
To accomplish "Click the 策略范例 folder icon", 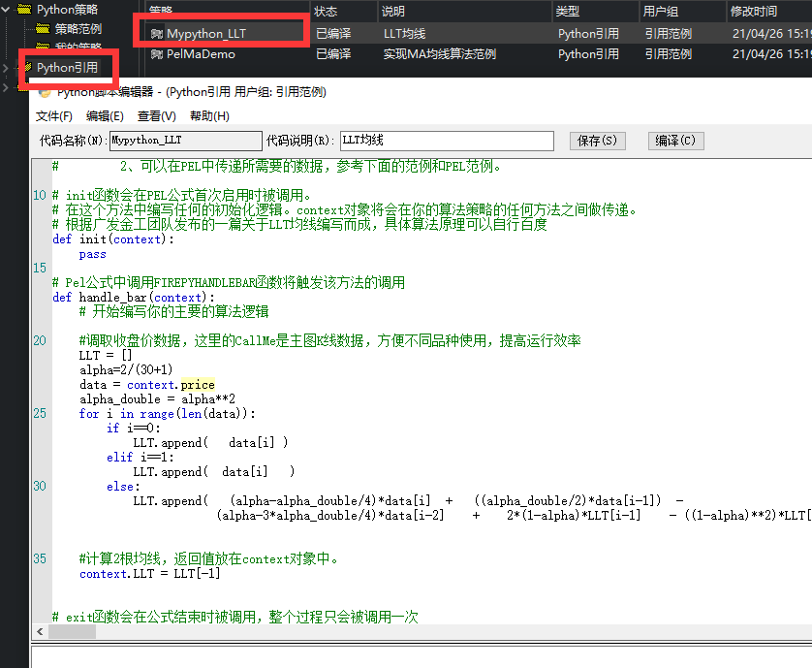I will pyautogui.click(x=43, y=28).
